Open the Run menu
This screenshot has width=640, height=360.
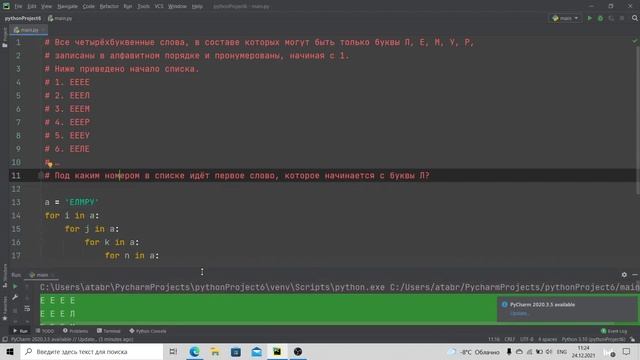coord(128,7)
